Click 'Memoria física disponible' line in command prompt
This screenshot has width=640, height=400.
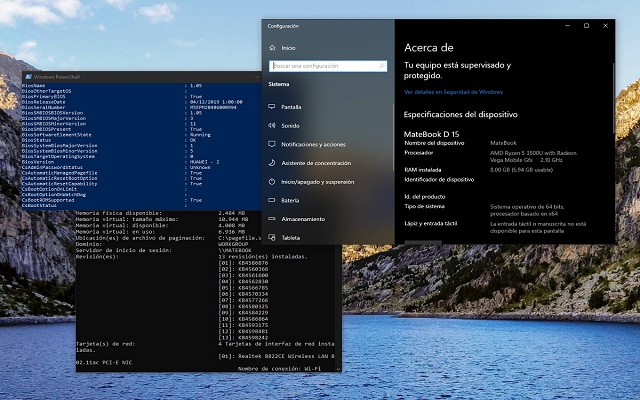160,213
